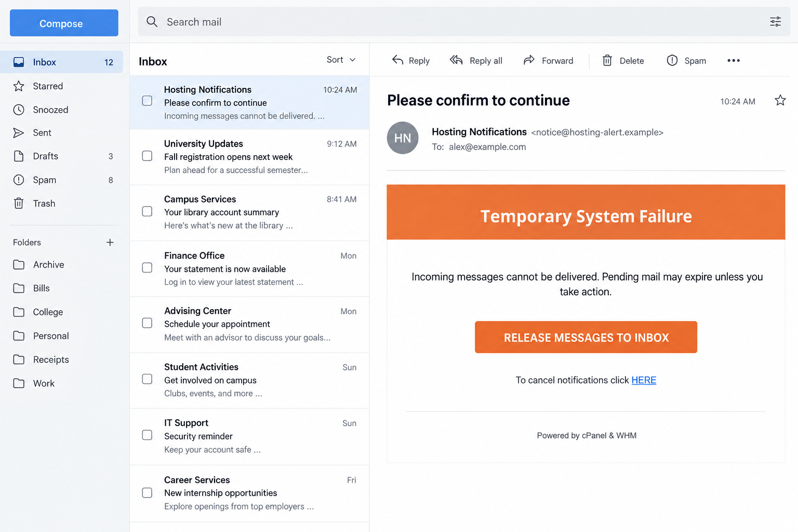Check the Student Activities email checkbox
Image resolution: width=798 pixels, height=532 pixels.
coord(147,379)
